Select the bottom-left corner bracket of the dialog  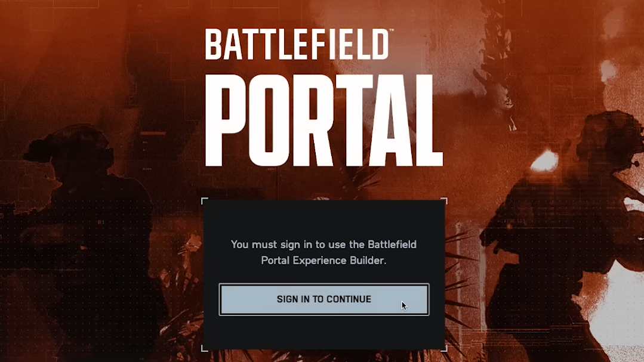tap(205, 348)
